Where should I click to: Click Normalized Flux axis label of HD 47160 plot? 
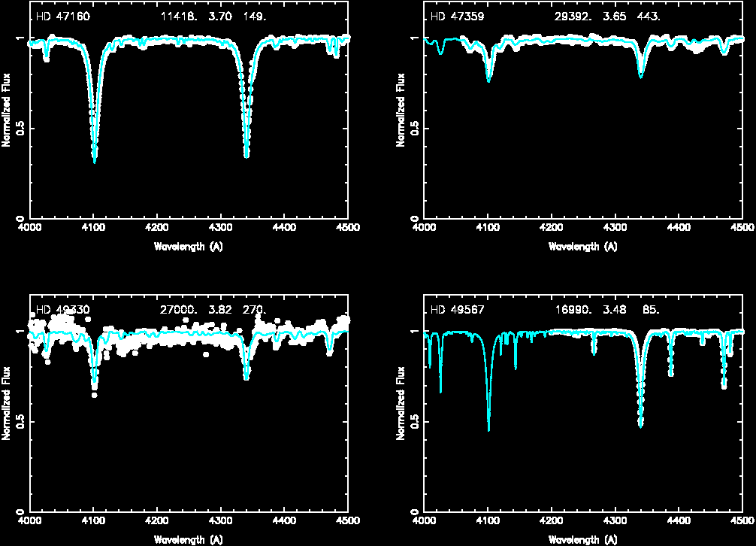point(7,115)
